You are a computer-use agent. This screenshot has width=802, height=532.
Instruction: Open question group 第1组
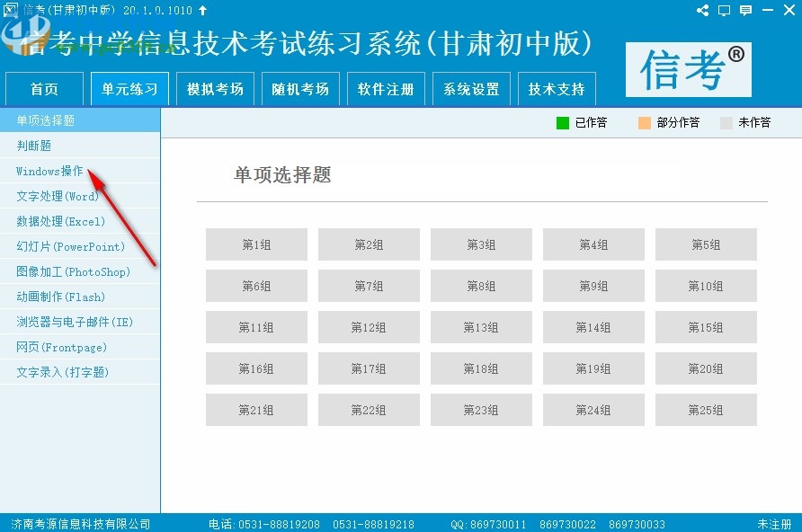(x=256, y=244)
